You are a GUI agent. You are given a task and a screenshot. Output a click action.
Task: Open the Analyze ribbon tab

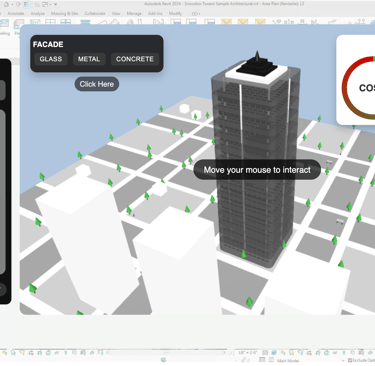point(38,14)
